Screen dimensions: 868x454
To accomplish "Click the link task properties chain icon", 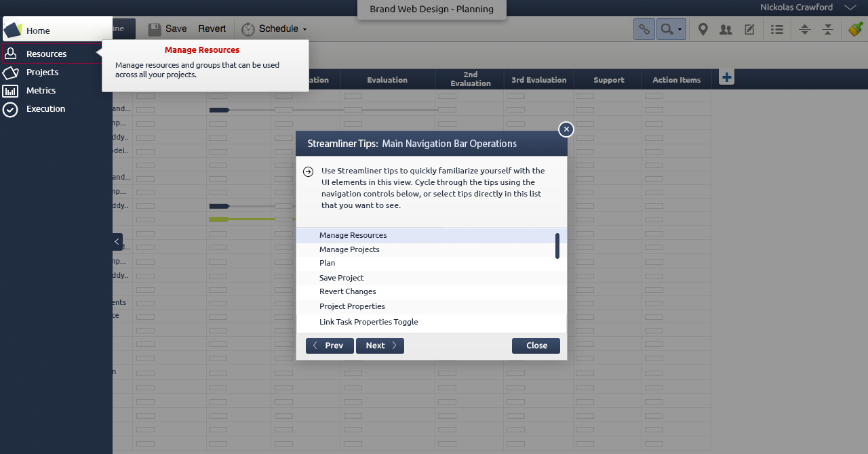I will click(644, 29).
